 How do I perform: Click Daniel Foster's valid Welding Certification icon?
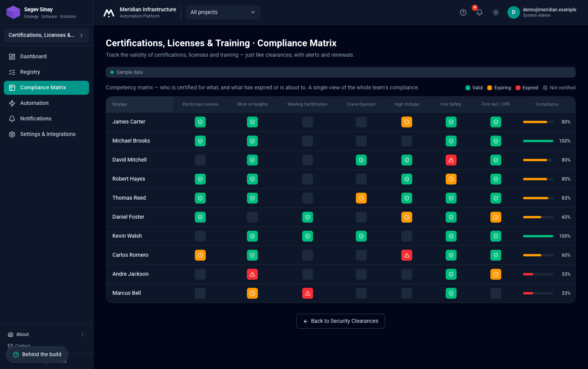point(308,217)
